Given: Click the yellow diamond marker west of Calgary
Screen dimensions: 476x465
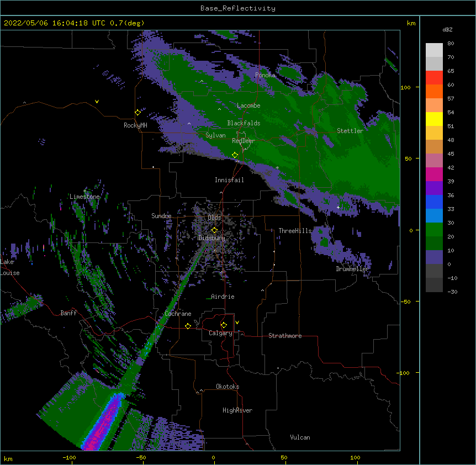Looking at the screenshot, I should coord(188,326).
